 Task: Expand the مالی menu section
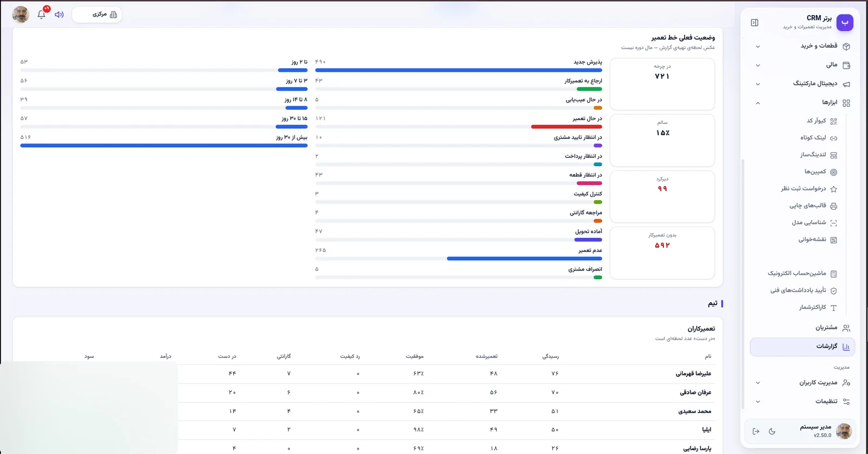click(x=803, y=65)
